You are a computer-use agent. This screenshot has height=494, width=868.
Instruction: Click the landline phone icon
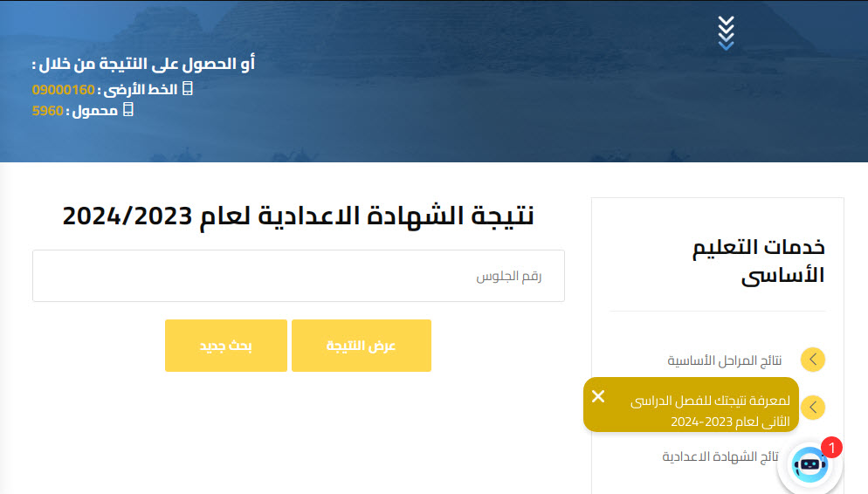[188, 88]
